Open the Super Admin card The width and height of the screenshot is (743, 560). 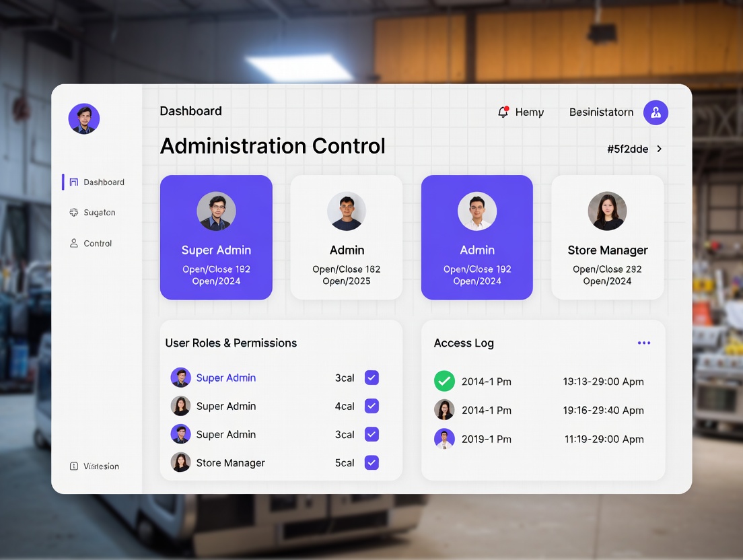(216, 237)
